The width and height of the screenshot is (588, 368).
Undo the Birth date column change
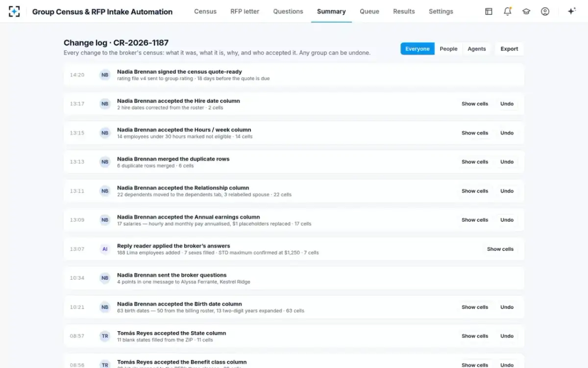(507, 307)
